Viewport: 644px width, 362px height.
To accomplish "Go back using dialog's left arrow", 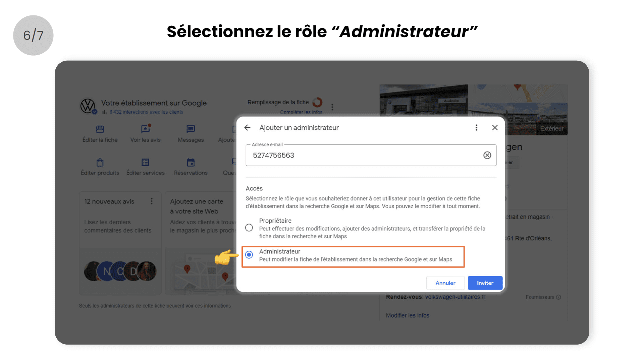I will click(x=248, y=128).
